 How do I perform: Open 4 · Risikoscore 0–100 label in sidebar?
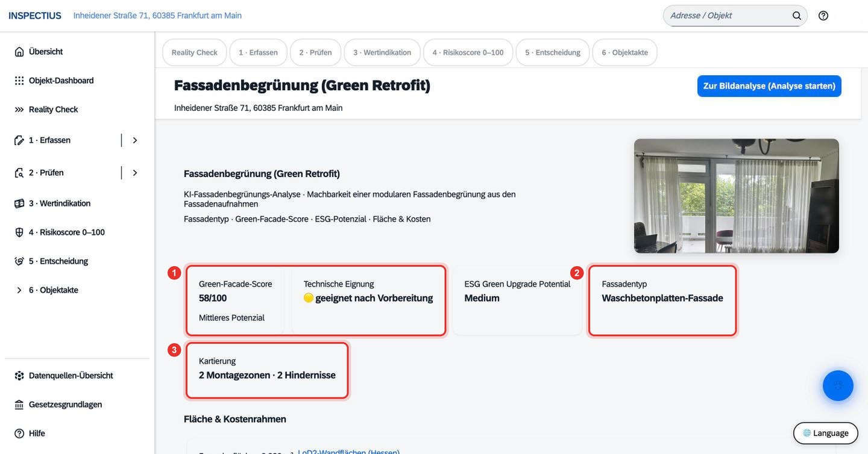pos(67,232)
